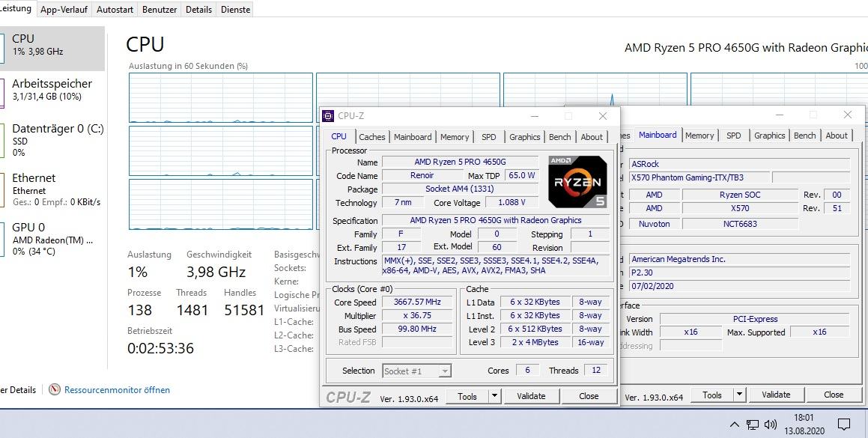
Task: Open the Memory tab in rear CPU-Z window
Action: tap(699, 135)
